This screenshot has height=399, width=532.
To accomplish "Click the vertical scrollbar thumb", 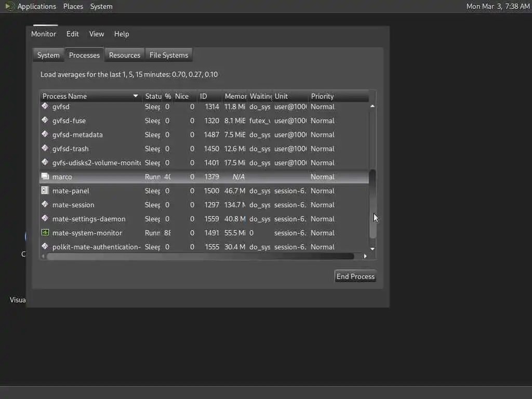I will click(x=372, y=204).
